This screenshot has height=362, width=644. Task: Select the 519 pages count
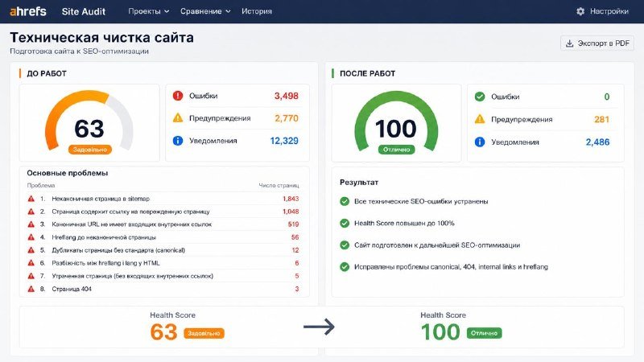pos(293,224)
